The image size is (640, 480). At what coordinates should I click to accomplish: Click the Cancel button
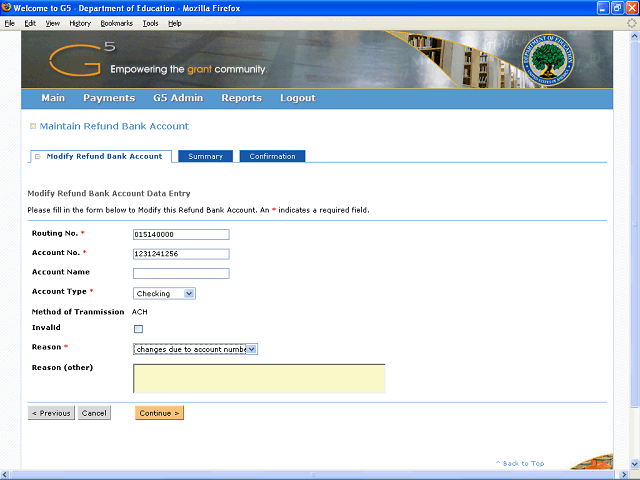[94, 413]
